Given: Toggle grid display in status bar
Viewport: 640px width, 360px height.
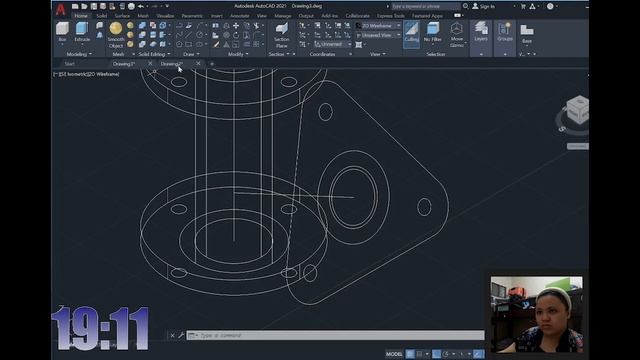Looking at the screenshot, I should [x=410, y=354].
